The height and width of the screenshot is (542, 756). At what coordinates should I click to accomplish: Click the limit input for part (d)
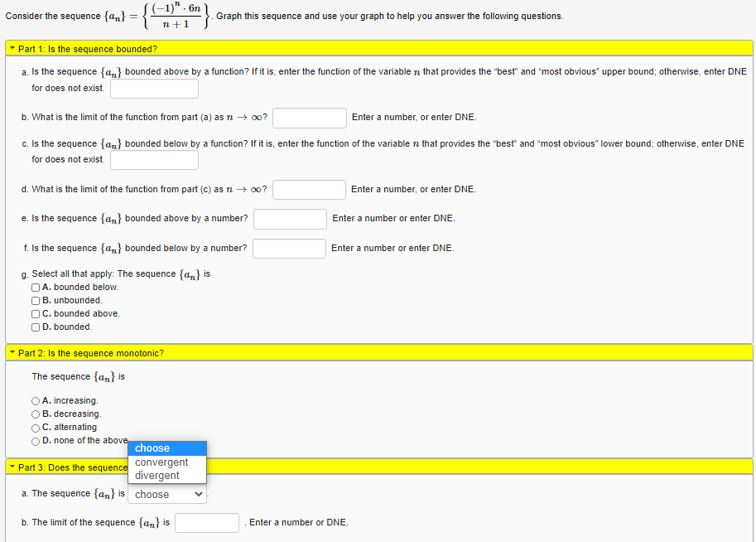308,190
